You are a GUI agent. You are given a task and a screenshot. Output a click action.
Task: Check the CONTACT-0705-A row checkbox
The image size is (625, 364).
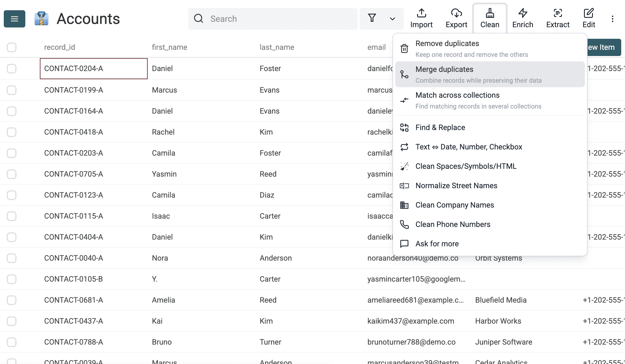pos(12,174)
